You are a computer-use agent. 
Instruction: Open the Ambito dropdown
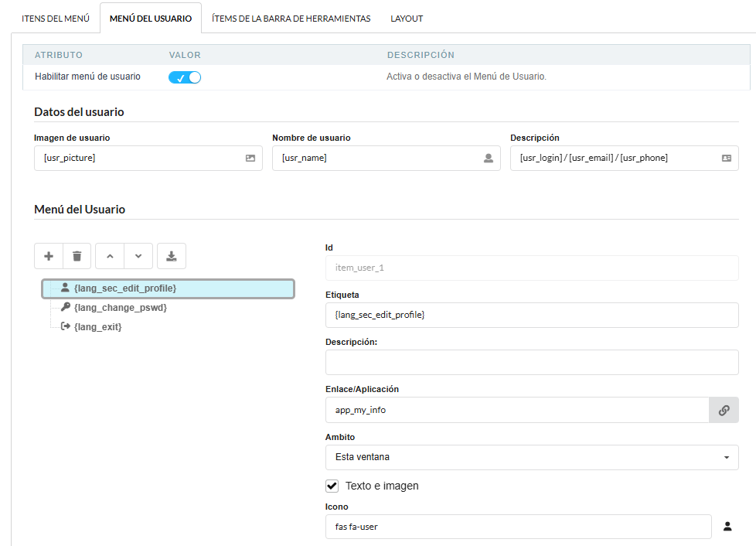(x=532, y=457)
